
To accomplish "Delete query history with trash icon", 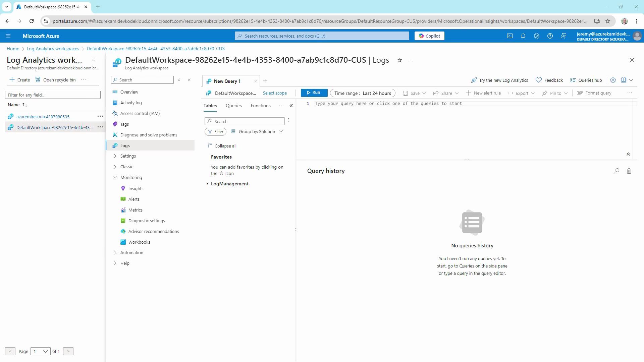I will pyautogui.click(x=629, y=171).
